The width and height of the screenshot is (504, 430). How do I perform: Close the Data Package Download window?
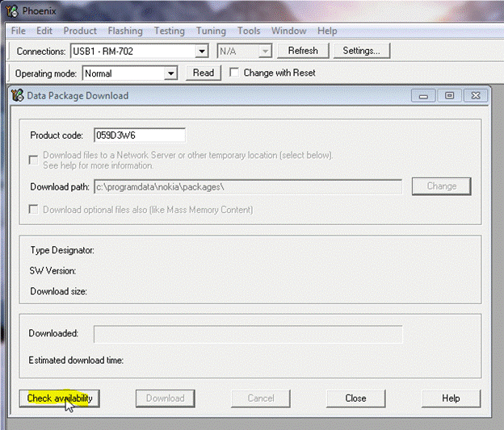coord(476,96)
